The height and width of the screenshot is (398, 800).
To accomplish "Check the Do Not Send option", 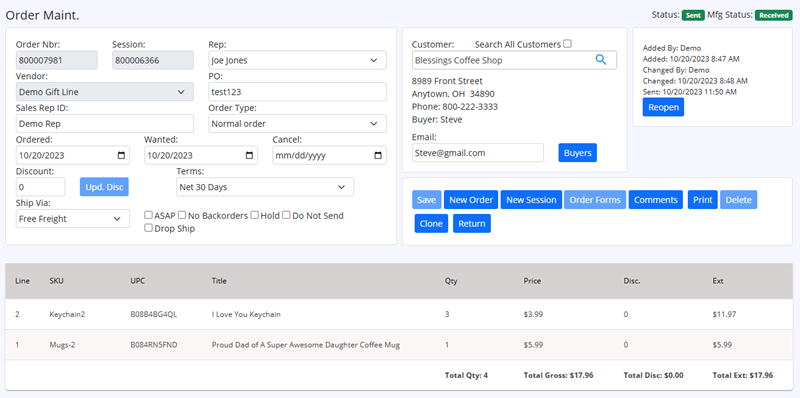I will [x=287, y=215].
